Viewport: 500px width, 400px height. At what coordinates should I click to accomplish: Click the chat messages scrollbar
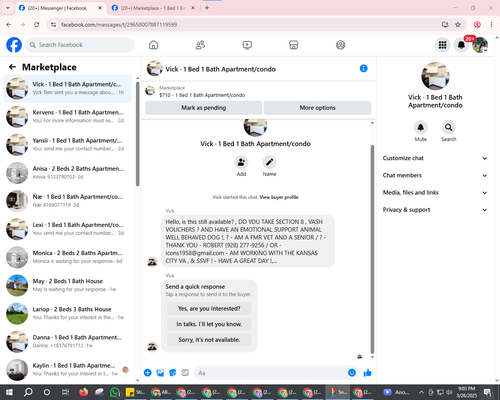pyautogui.click(x=372, y=249)
